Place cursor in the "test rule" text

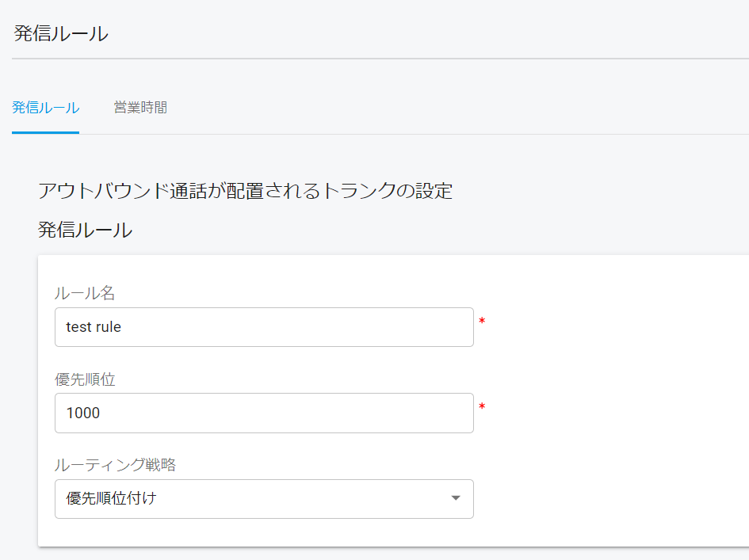pyautogui.click(x=94, y=327)
